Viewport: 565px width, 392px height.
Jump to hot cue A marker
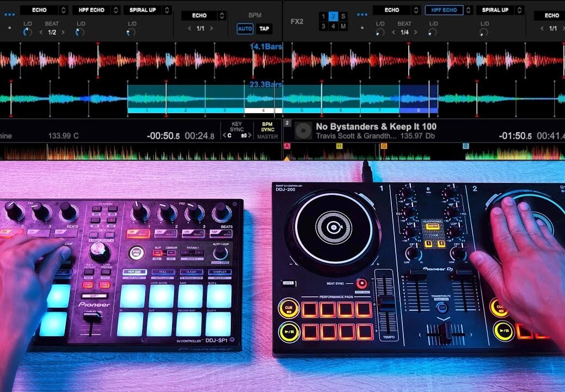pos(287,146)
